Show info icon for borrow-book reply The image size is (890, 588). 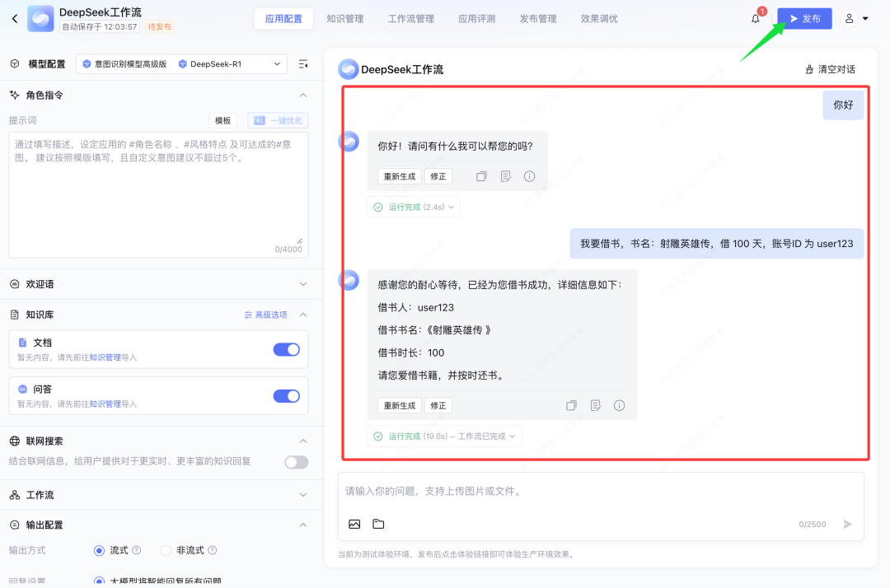point(619,405)
